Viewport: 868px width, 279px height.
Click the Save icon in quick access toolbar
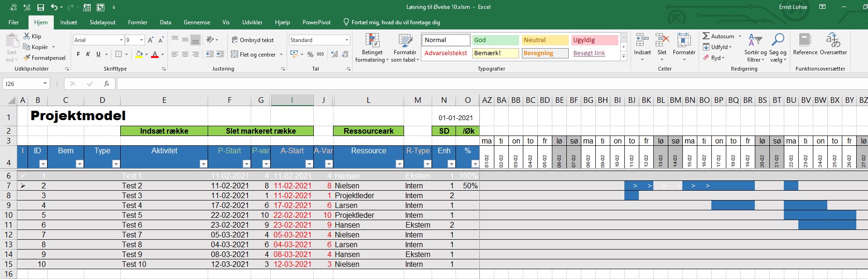pos(41,7)
